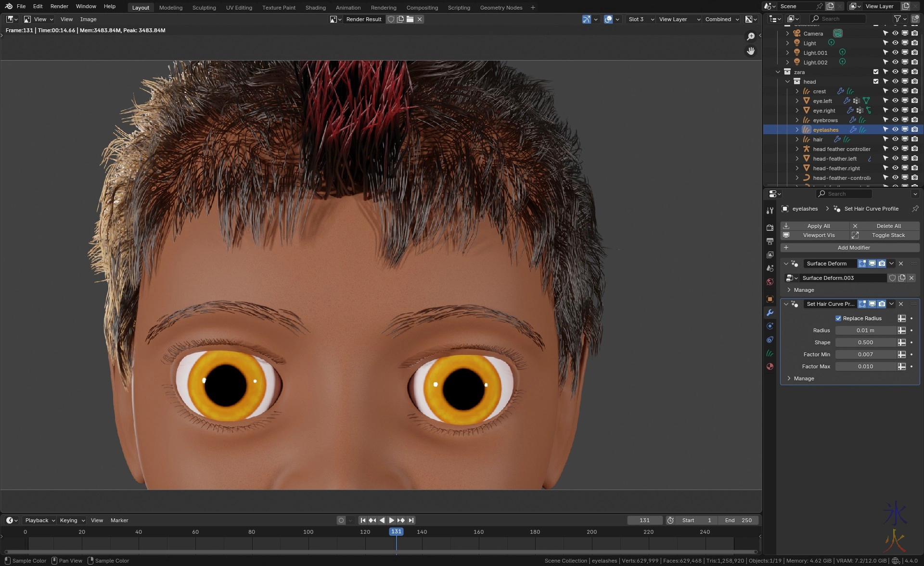Click the play animation button

click(x=391, y=520)
